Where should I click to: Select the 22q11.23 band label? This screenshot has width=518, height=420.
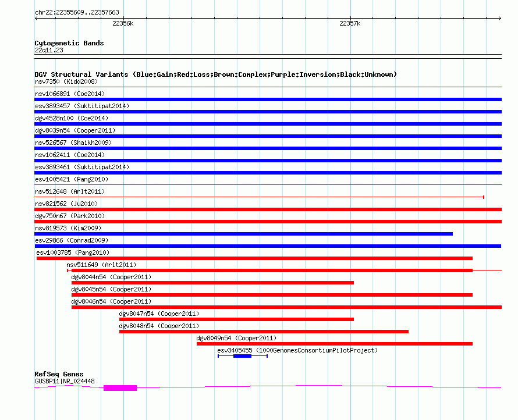tap(49, 50)
